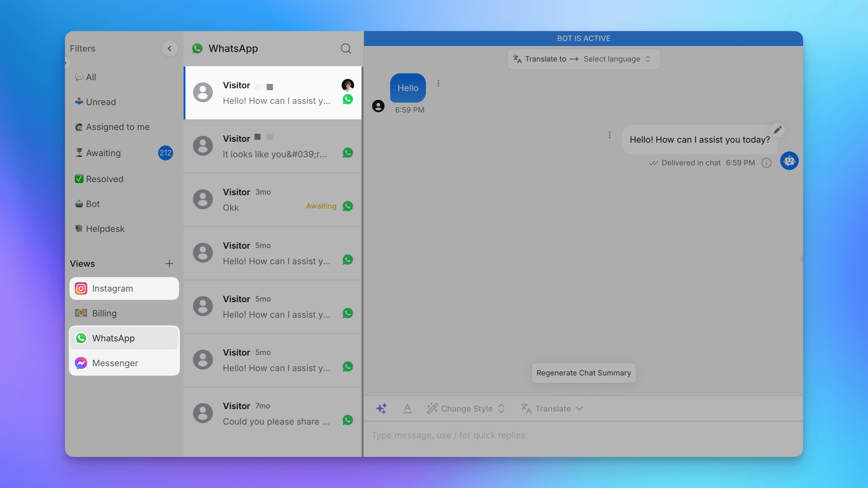Click the Delivered in chat status text
This screenshot has height=488, width=868.
click(x=691, y=163)
